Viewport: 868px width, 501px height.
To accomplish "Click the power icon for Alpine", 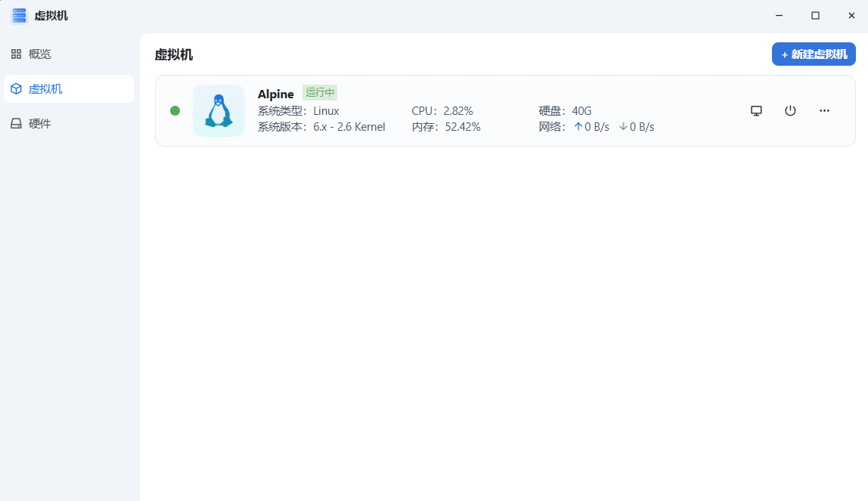I will click(790, 110).
